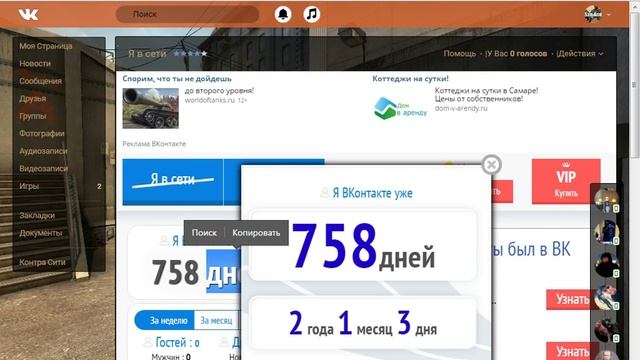
Task: Click У Вас 0 голосов
Action: point(516,53)
